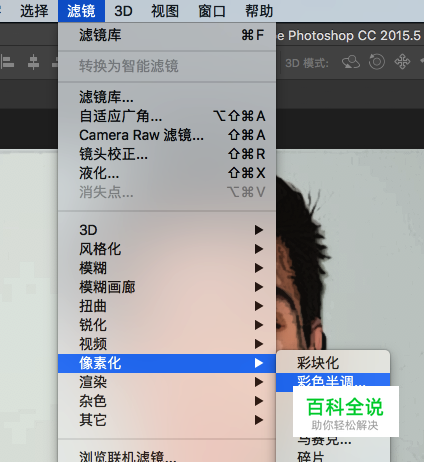
Task: Choose 彩块化 from the submenu
Action: click(x=333, y=363)
